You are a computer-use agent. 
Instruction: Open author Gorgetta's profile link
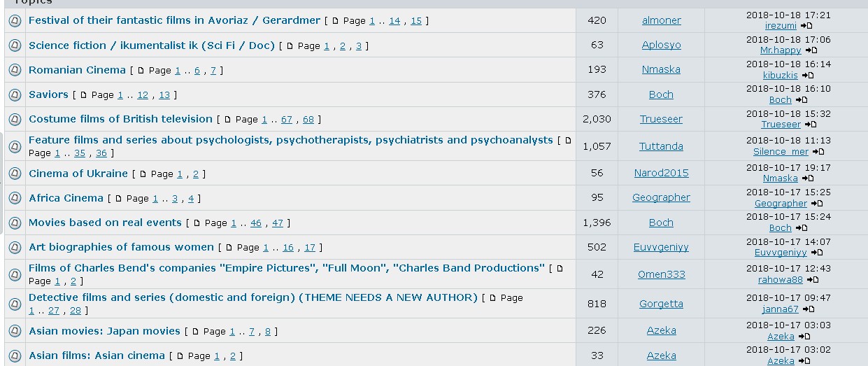tap(661, 304)
